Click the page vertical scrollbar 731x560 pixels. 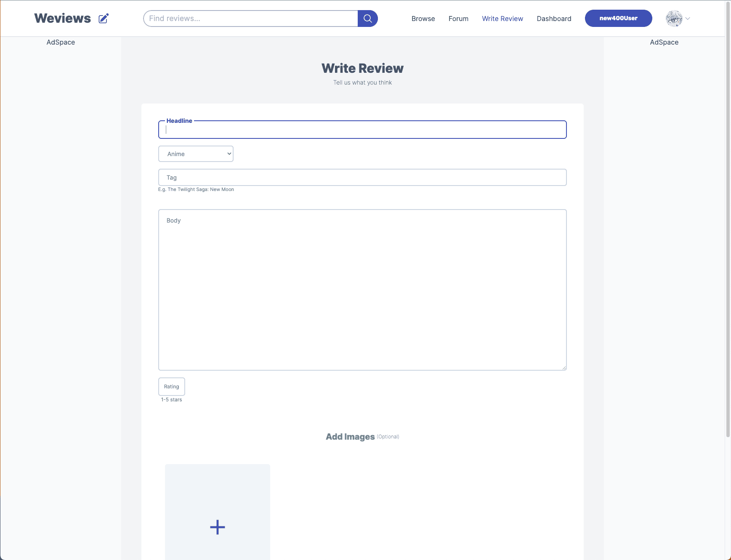[728, 219]
